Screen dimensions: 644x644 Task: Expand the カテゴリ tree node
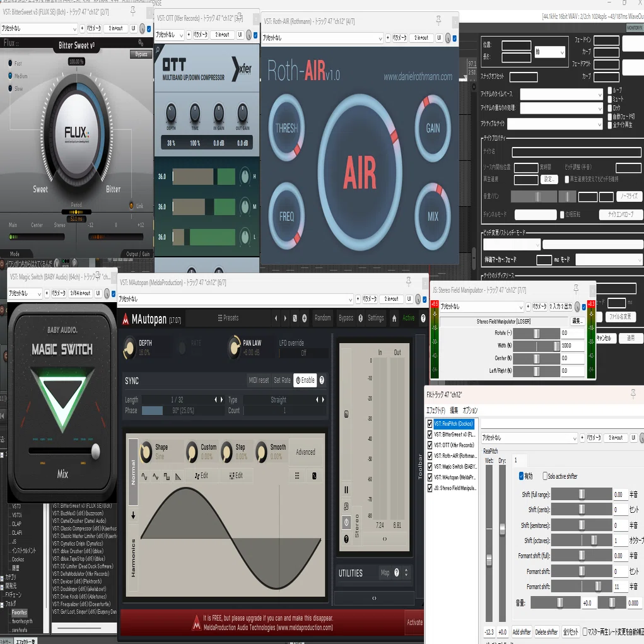(x=2, y=578)
